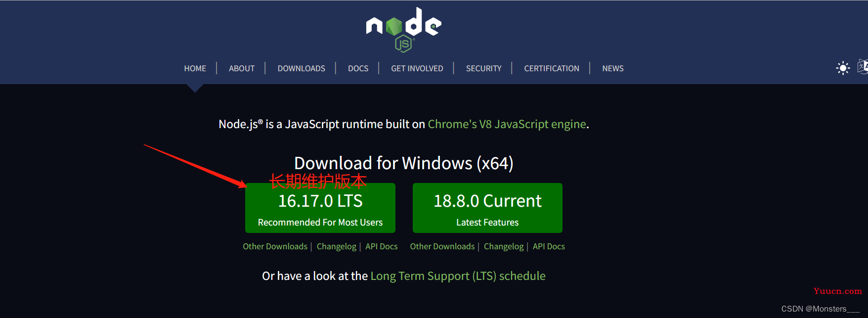Open the language translation icon
This screenshot has height=318, width=868.
pos(863,67)
